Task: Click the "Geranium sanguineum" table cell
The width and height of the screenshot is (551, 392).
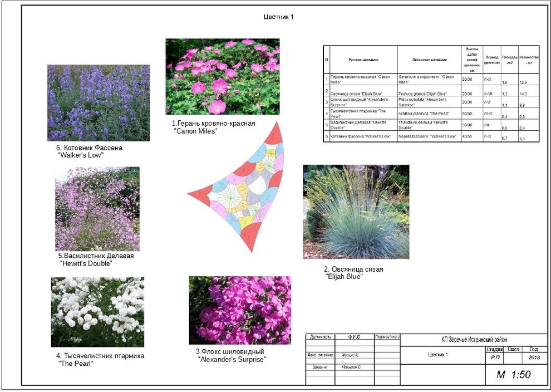Action: point(429,79)
